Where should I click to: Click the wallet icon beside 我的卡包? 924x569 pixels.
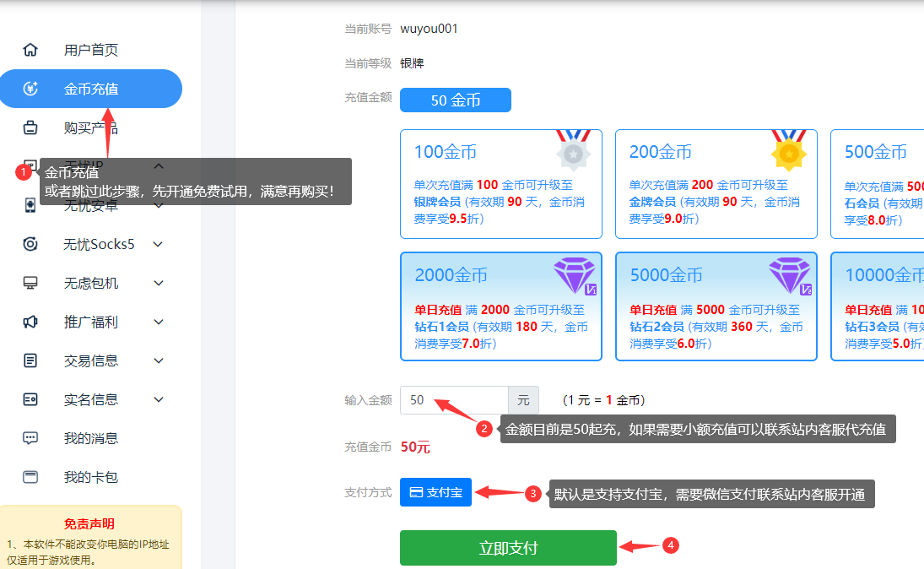click(x=30, y=477)
